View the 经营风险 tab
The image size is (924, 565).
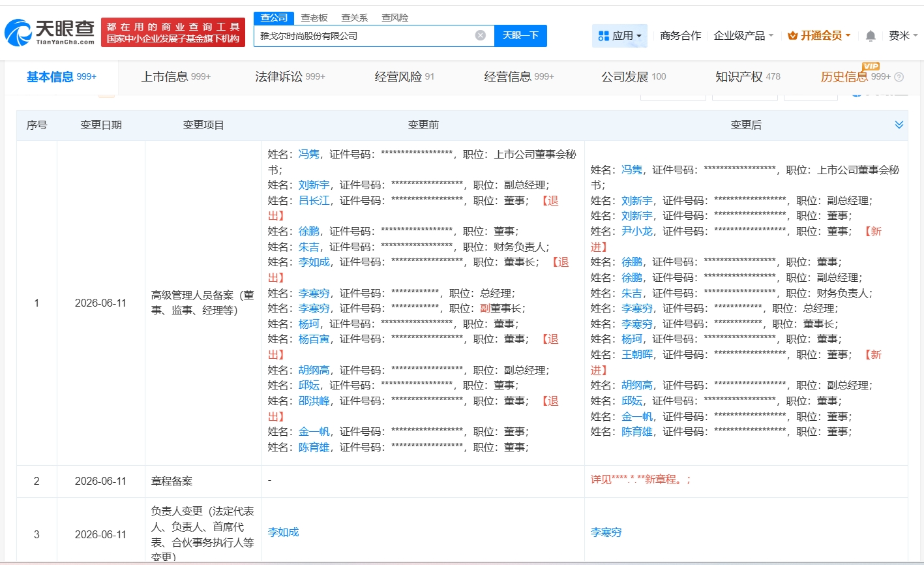(404, 77)
